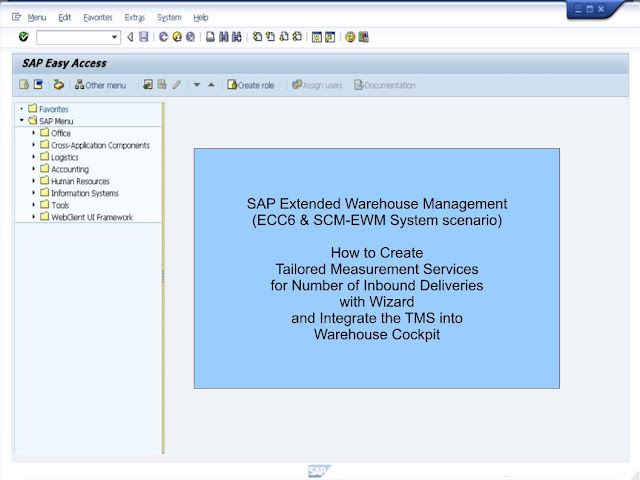This screenshot has height=480, width=640.
Task: Expand the Information Systems node
Action: pos(33,192)
